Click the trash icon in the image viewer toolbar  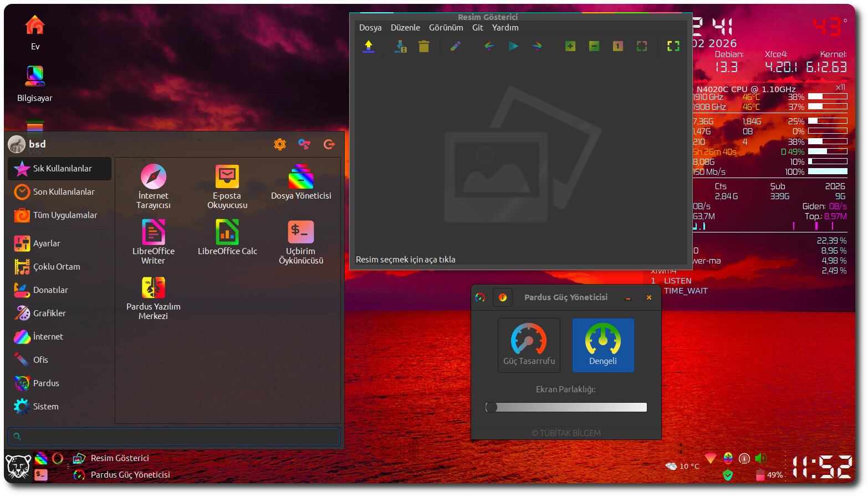click(x=424, y=47)
